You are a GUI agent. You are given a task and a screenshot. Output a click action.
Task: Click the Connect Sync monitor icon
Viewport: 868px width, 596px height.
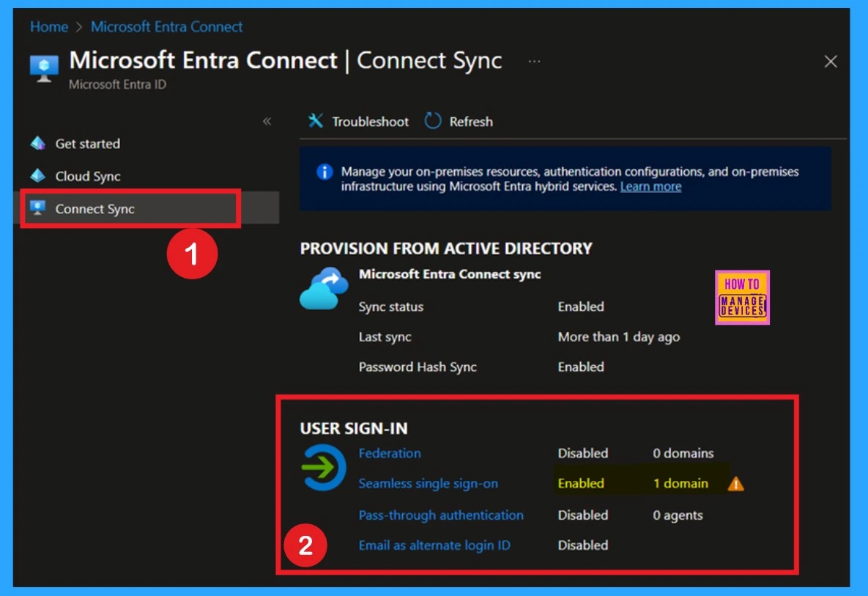click(38, 209)
